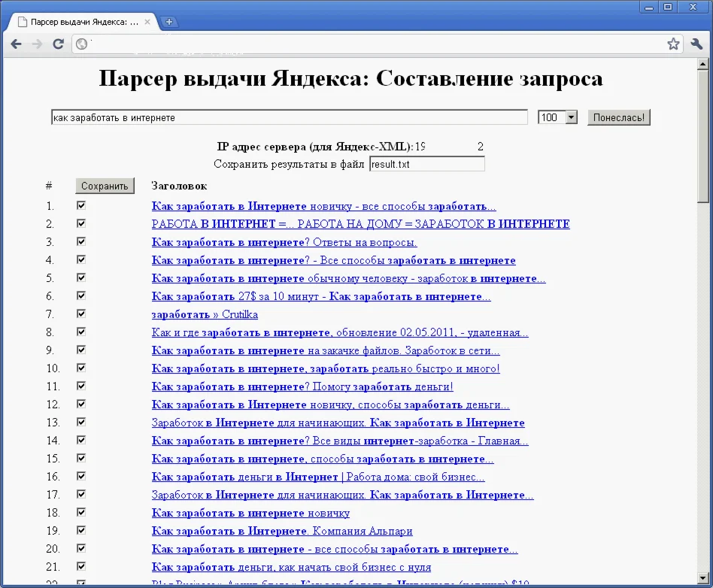Viewport: 713px width, 588px height.
Task: Disable the checkbox for row 13
Action: (80, 422)
